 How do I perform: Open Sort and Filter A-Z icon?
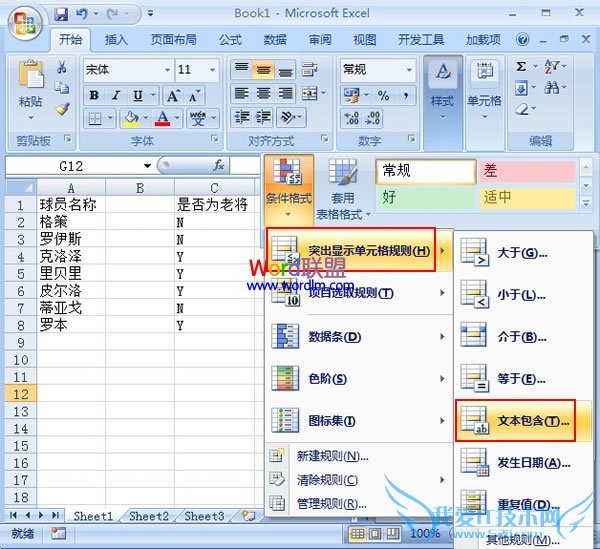(552, 66)
